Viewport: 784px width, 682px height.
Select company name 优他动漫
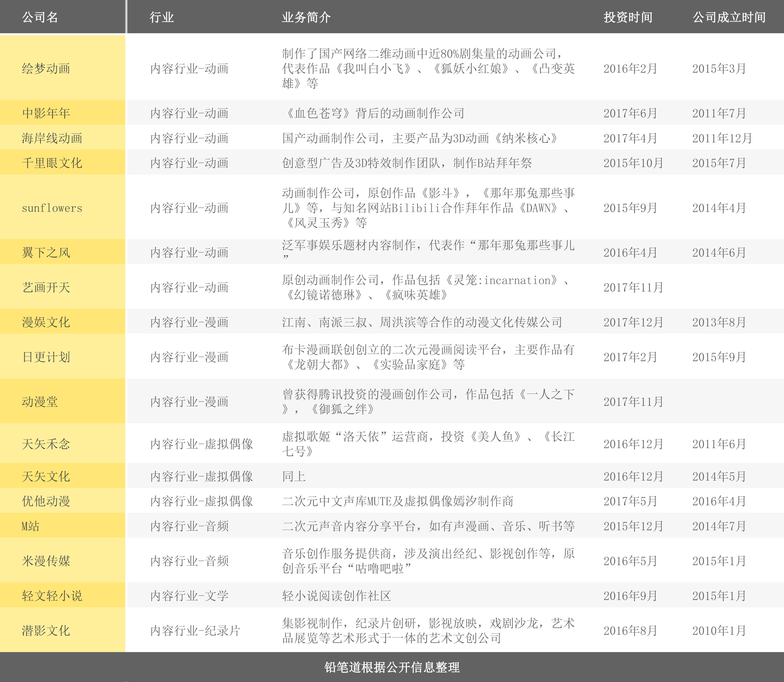point(46,501)
